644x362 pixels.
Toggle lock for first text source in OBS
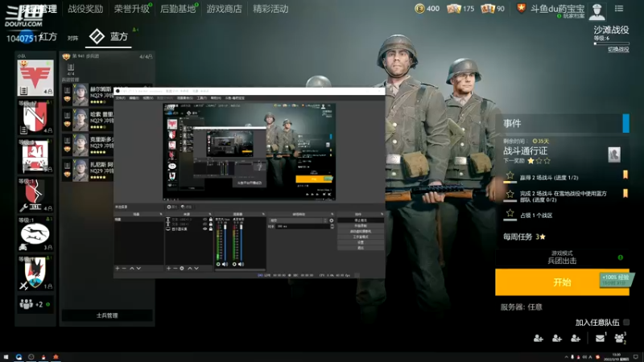click(x=211, y=220)
